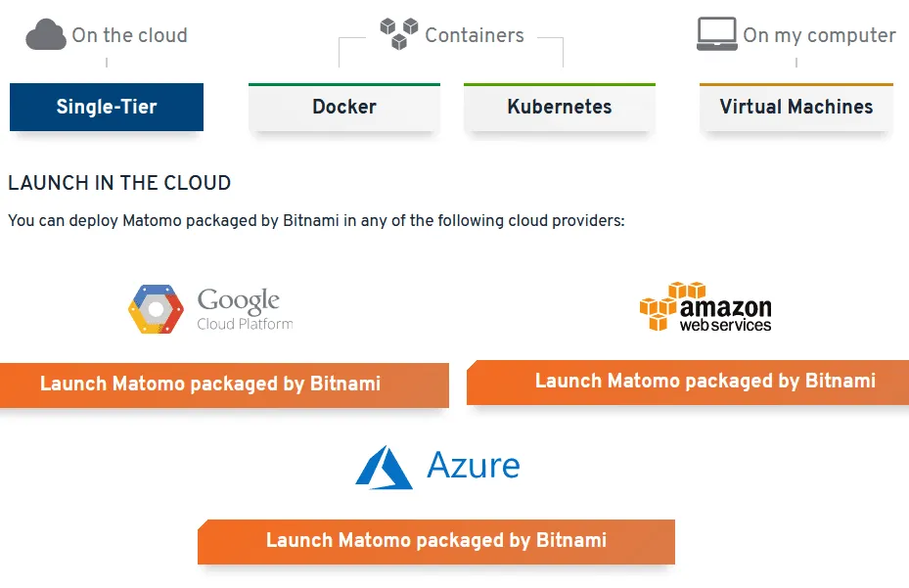
Task: Click the blue Azure triangle logo
Action: (x=384, y=468)
